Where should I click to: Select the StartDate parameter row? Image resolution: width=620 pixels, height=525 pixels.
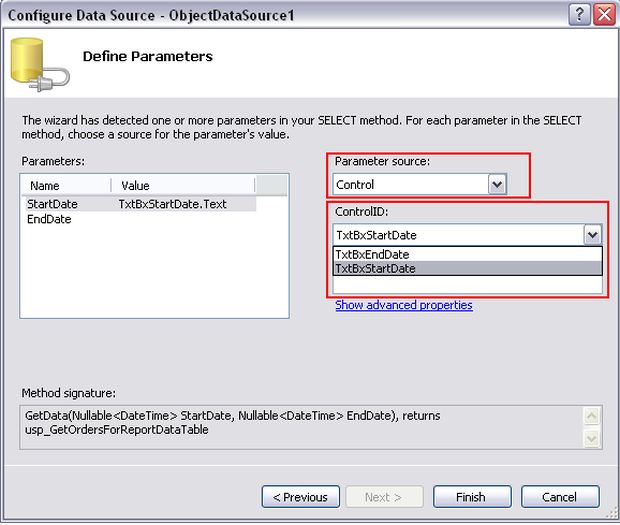[x=54, y=204]
